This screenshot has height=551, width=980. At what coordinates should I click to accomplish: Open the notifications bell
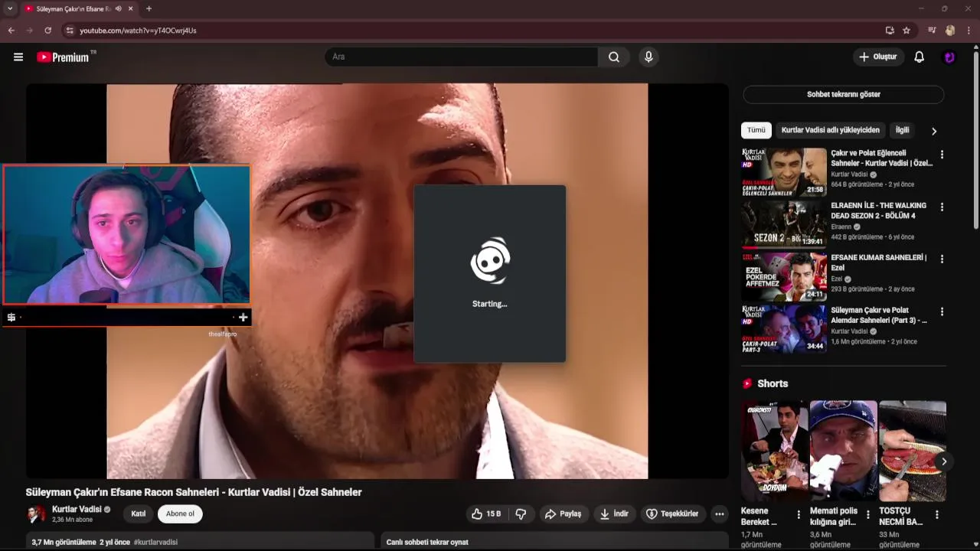(920, 57)
